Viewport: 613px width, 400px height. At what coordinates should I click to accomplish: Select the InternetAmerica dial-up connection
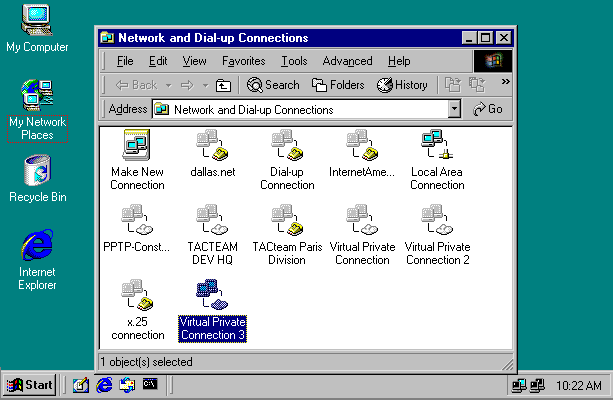click(x=362, y=147)
